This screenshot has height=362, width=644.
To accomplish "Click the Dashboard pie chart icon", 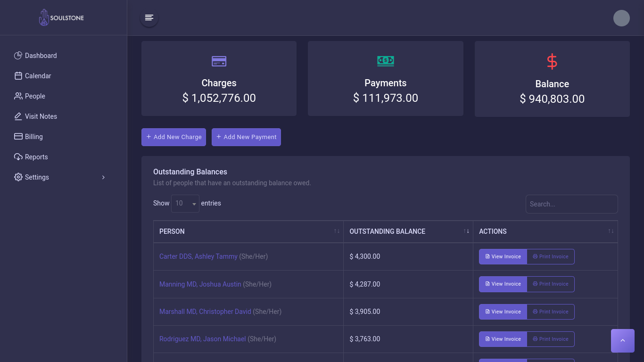I will (18, 56).
